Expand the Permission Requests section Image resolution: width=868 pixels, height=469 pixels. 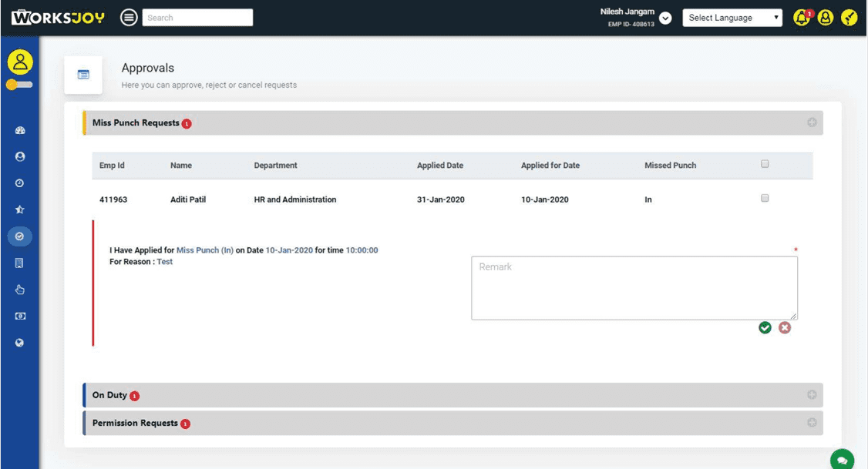pyautogui.click(x=812, y=423)
